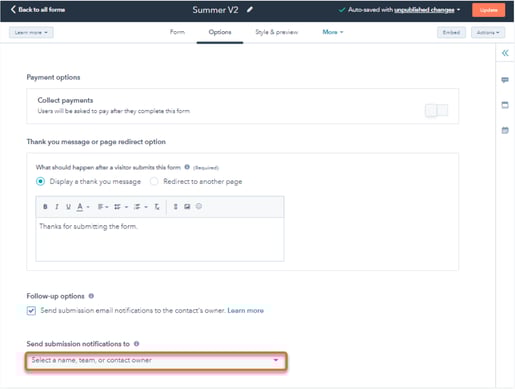The height and width of the screenshot is (389, 515).
Task: Apply italic formatting in the editor
Action: point(57,207)
